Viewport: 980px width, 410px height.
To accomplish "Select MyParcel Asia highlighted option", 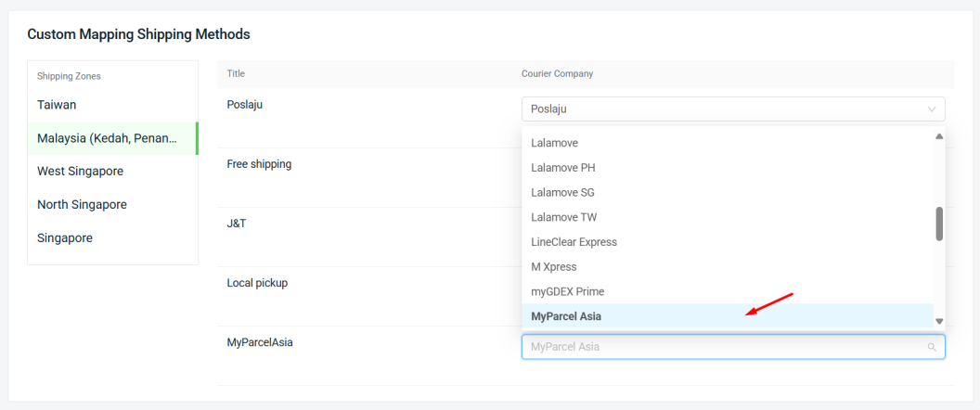I will pyautogui.click(x=566, y=316).
